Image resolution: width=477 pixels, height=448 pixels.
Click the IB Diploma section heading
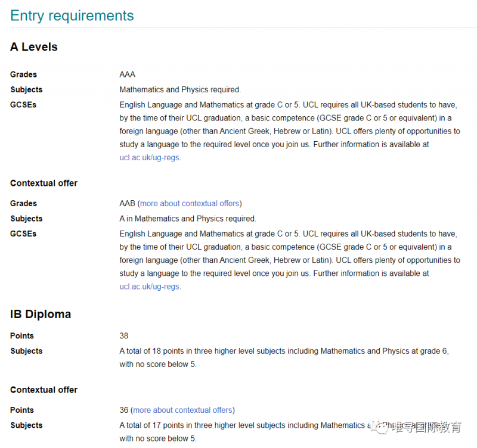pyautogui.click(x=41, y=314)
